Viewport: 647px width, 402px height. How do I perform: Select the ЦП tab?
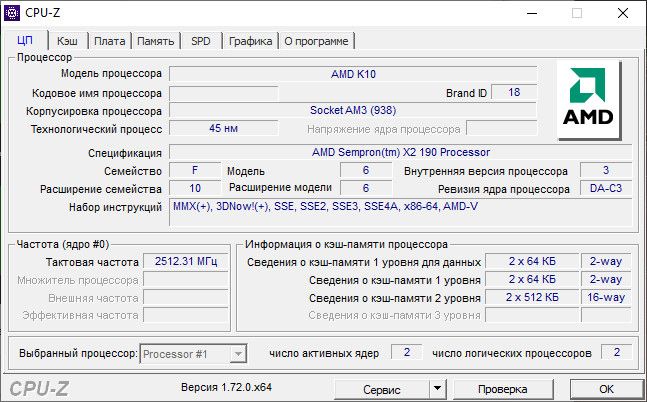click(25, 40)
